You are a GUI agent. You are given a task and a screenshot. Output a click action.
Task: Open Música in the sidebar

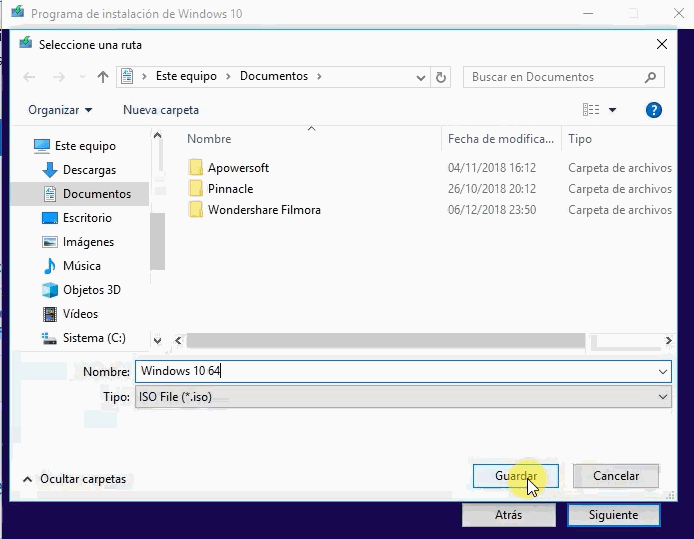(x=81, y=266)
